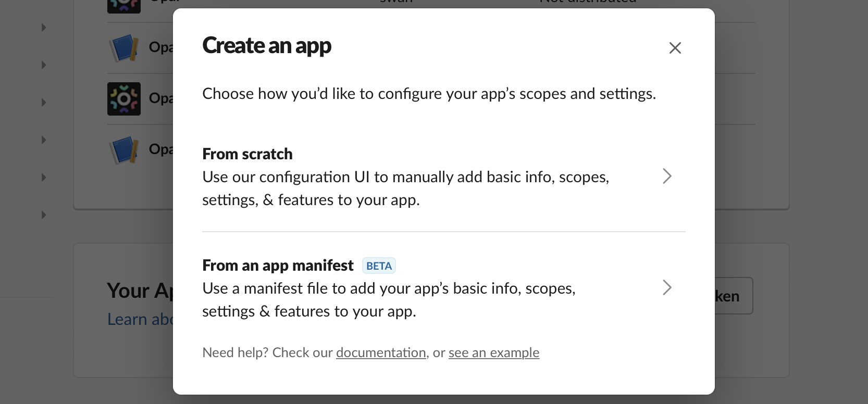Follow the Learn about link under Your Apps
Image resolution: width=868 pixels, height=404 pixels.
point(140,319)
